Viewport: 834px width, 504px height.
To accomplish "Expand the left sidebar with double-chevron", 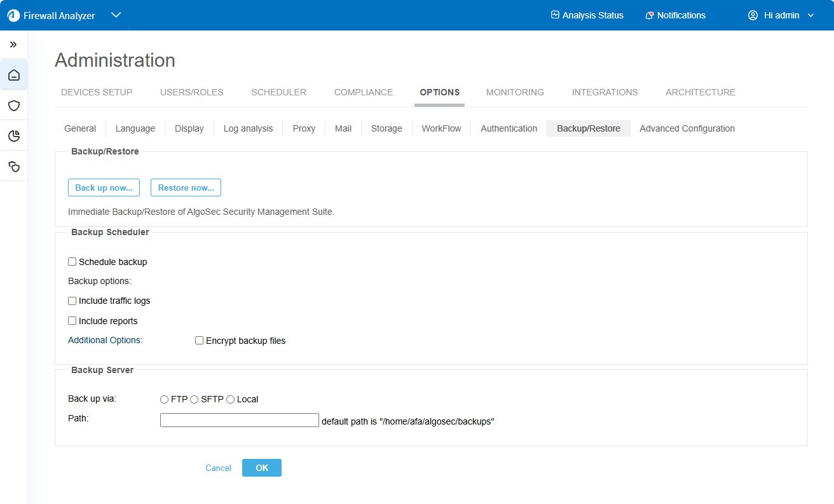I will tap(13, 44).
